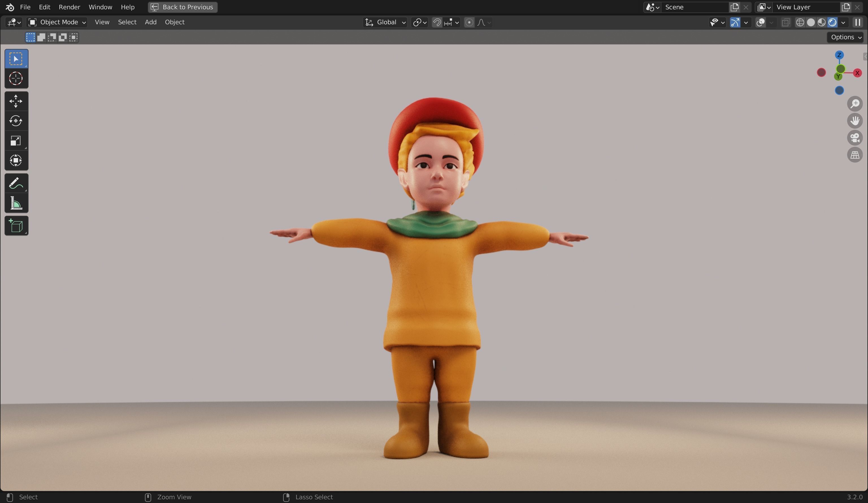Select the Select Box tool
The height and width of the screenshot is (503, 868).
16,59
